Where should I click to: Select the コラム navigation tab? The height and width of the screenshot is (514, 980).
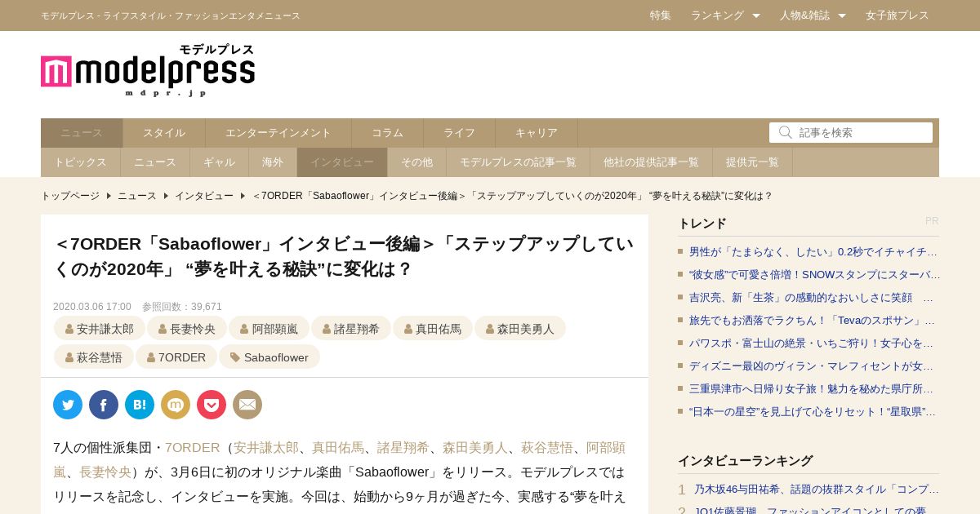(387, 133)
